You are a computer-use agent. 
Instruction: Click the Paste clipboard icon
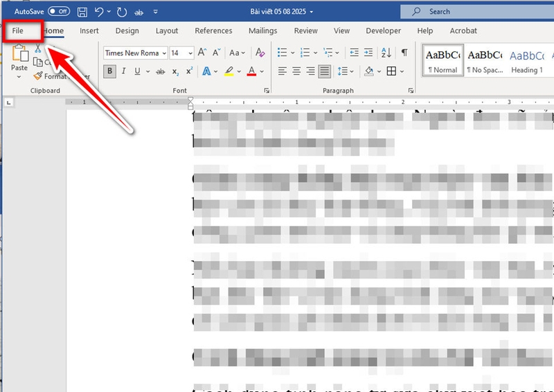(x=20, y=53)
